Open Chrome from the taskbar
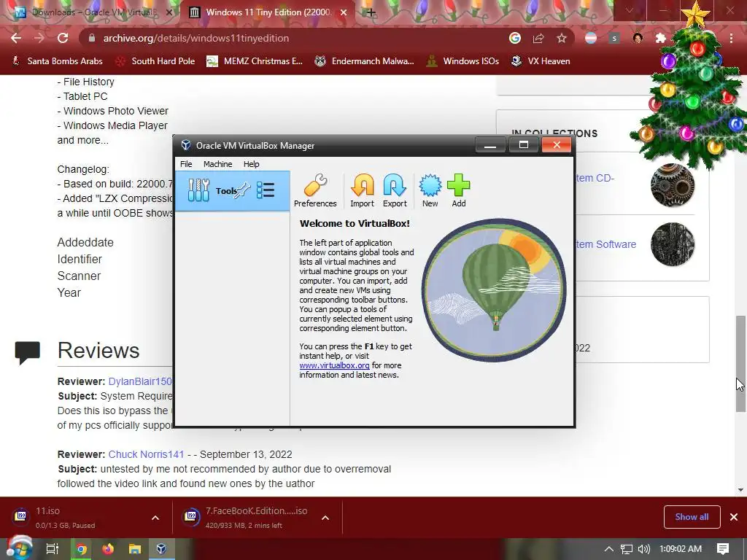Viewport: 747px width, 560px height. point(82,550)
